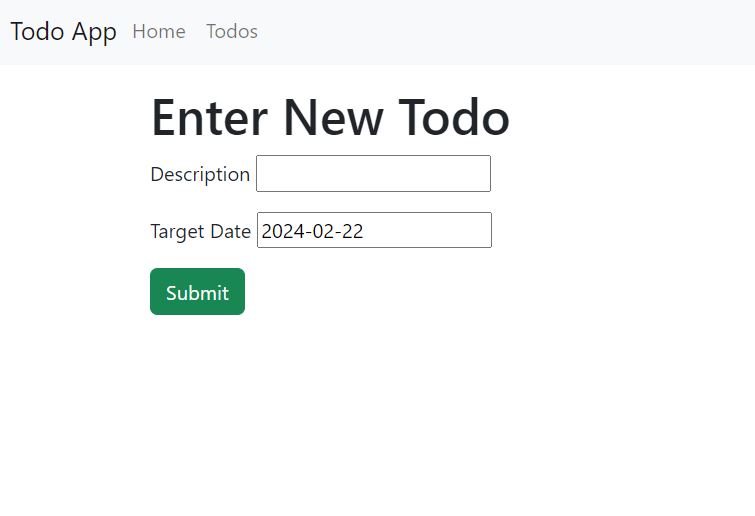Screen dimensions: 755x516
Task: Click blank page area below Submit button
Action: coord(378,414)
